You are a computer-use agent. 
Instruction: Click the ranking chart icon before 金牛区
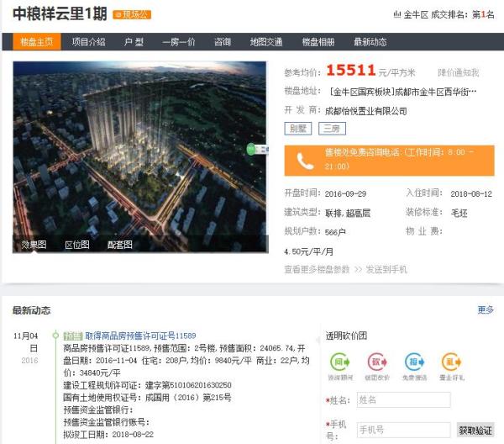[x=396, y=14]
